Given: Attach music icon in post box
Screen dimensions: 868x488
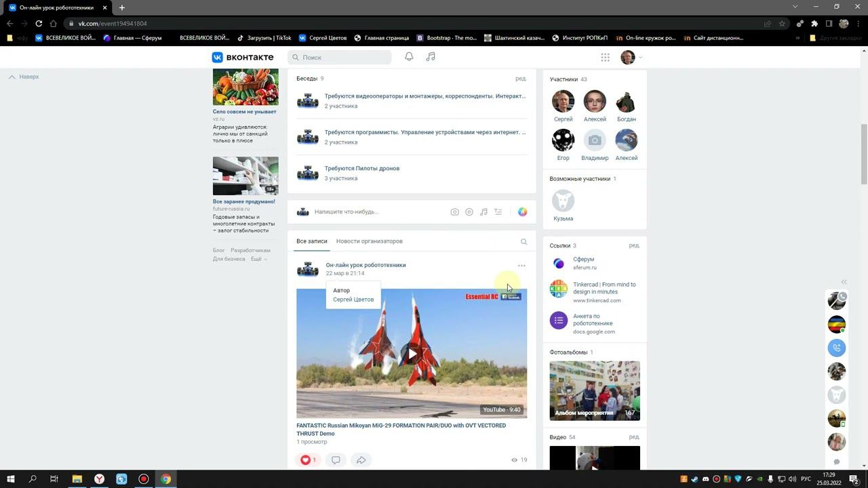Looking at the screenshot, I should [x=484, y=212].
